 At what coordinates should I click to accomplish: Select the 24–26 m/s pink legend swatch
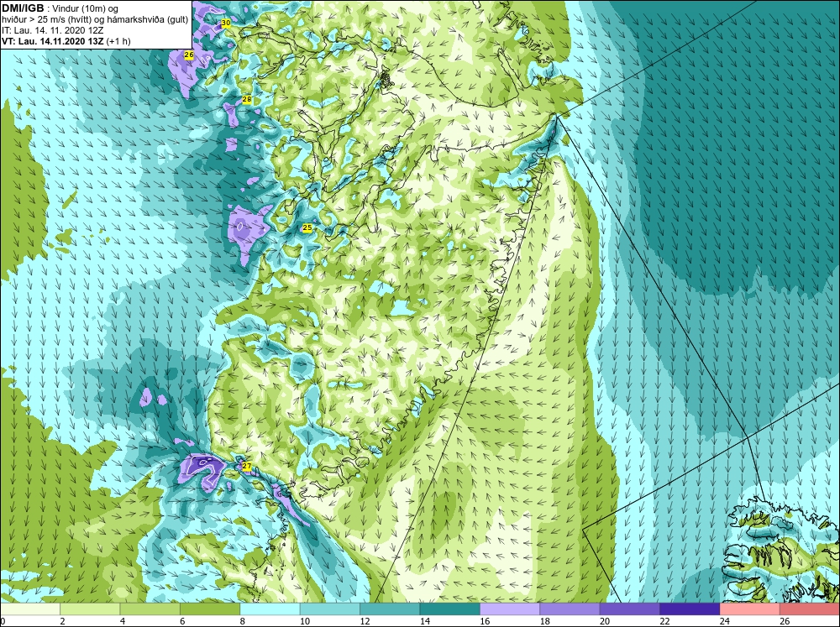pos(750,609)
